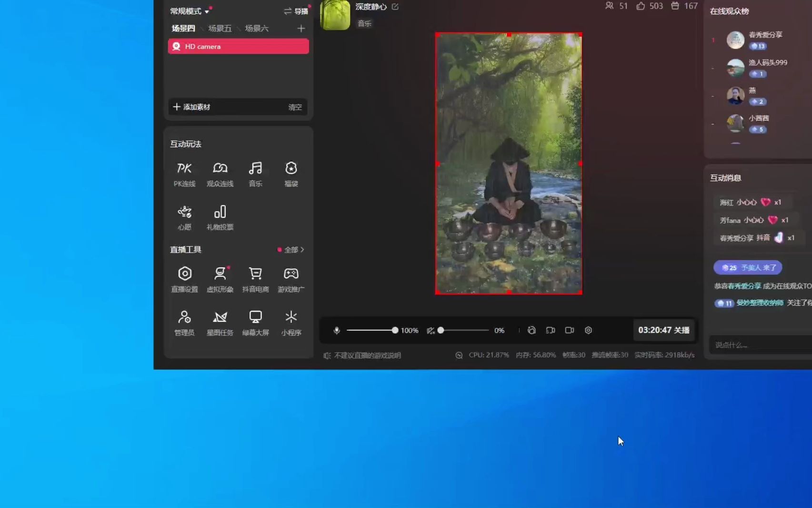Open the 心愿 wish tool

184,217
